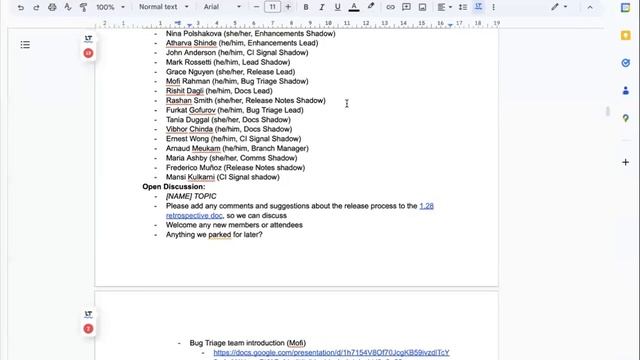Screen dimensions: 640x360
Task: Click the font size field showing 11
Action: (x=272, y=7)
